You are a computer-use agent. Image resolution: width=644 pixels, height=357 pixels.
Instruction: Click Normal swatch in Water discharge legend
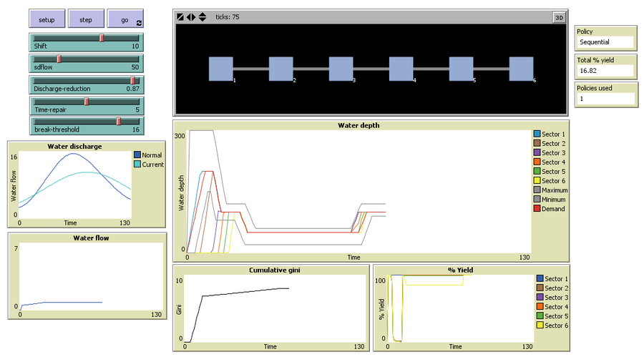tap(137, 155)
